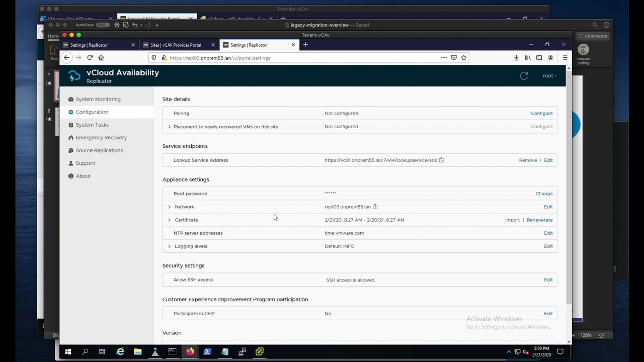This screenshot has height=362, width=644.
Task: Open Firefox hamburger menu
Action: click(x=565, y=58)
